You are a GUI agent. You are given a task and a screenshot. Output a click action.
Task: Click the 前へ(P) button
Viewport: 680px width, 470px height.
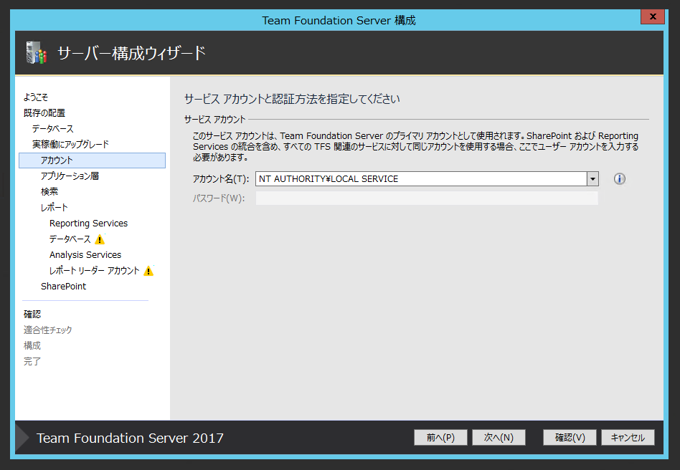[x=440, y=437]
